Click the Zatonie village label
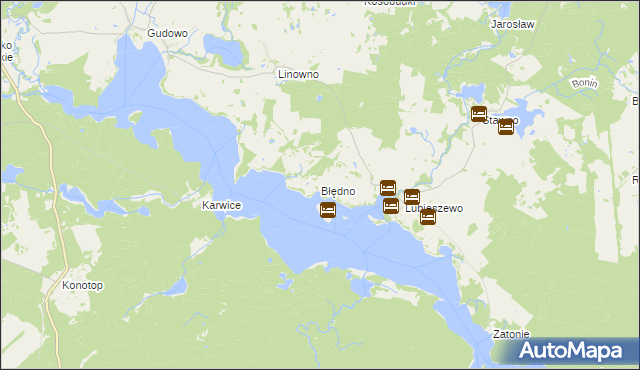The image size is (640, 370). coord(511,334)
